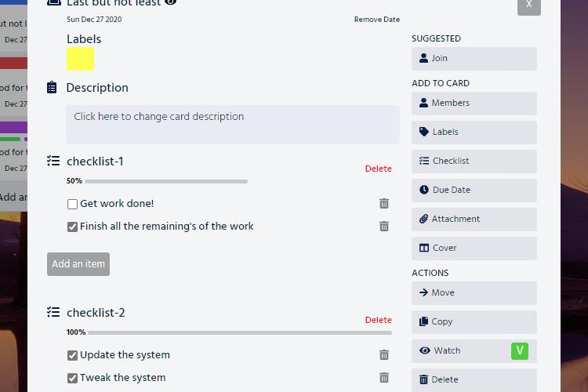Click the Copy action
The image size is (588, 392).
coord(474,321)
